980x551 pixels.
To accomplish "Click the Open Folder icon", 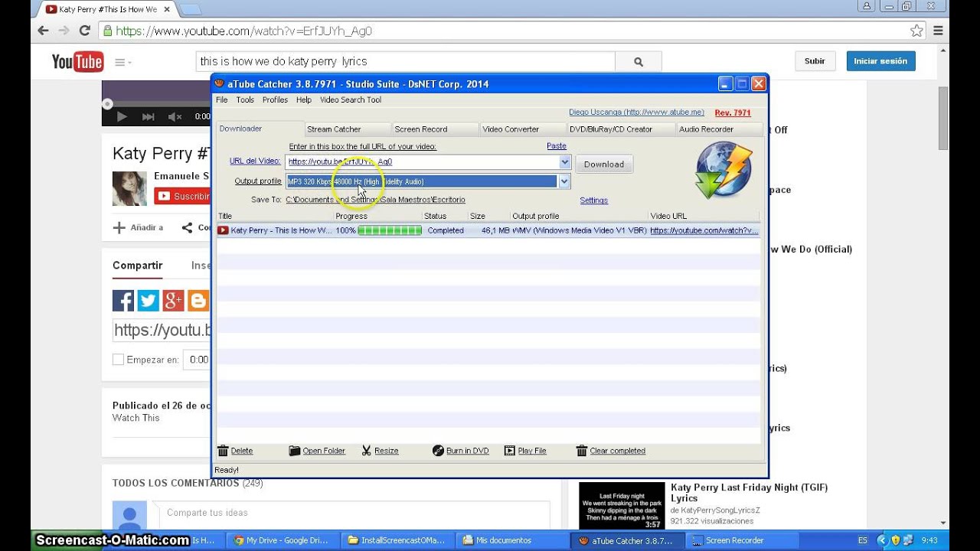I will [x=294, y=451].
